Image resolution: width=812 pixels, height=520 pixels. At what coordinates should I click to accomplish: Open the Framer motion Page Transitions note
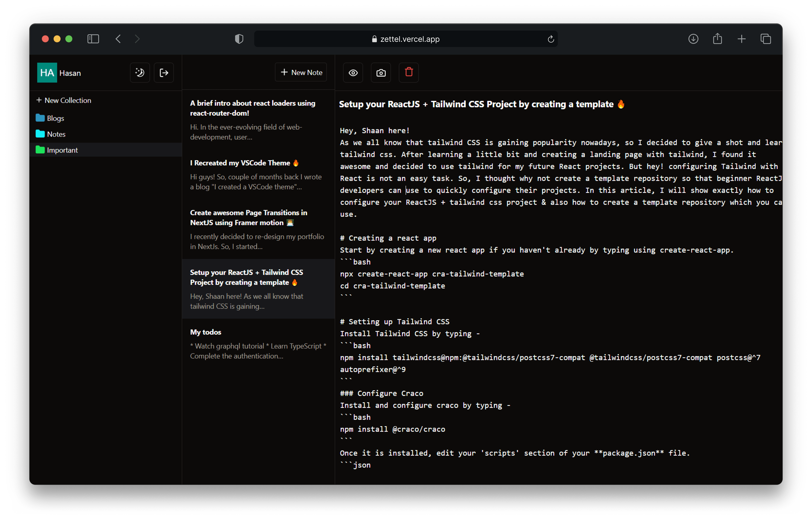(258, 229)
